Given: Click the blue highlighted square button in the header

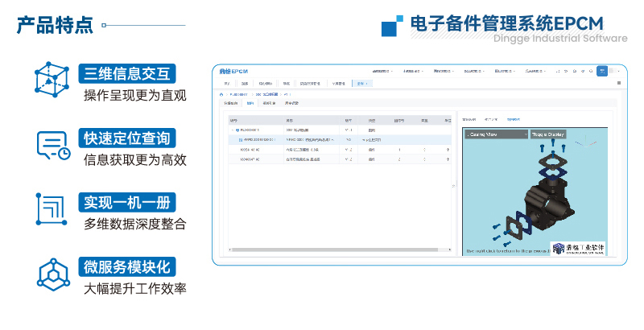Looking at the screenshot, I should point(601,71).
